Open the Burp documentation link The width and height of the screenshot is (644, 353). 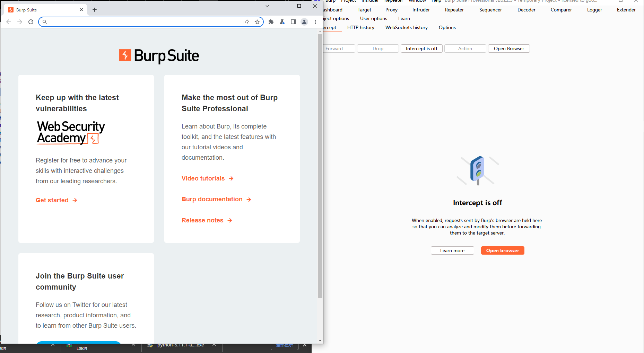[217, 199]
